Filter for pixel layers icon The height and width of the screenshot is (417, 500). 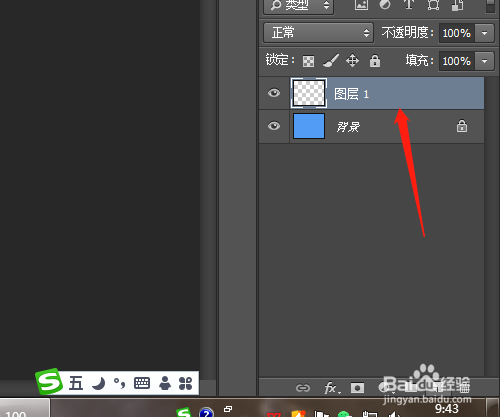[361, 5]
